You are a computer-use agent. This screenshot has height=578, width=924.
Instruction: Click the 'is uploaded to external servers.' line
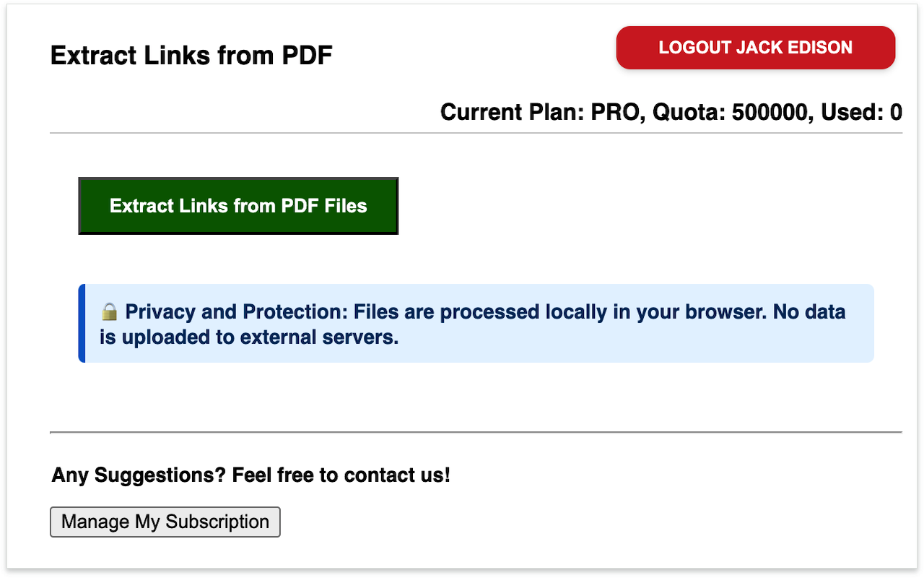249,337
